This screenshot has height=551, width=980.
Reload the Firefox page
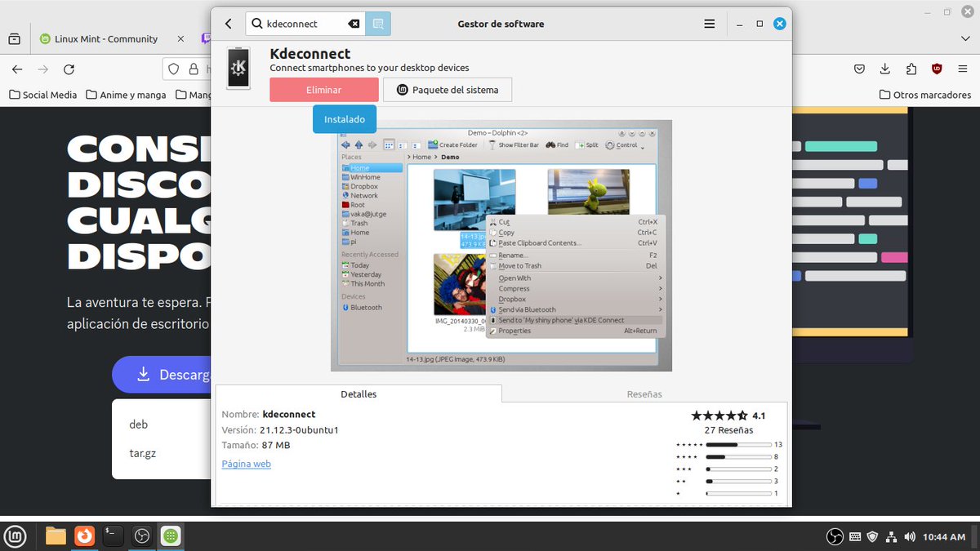click(x=69, y=69)
